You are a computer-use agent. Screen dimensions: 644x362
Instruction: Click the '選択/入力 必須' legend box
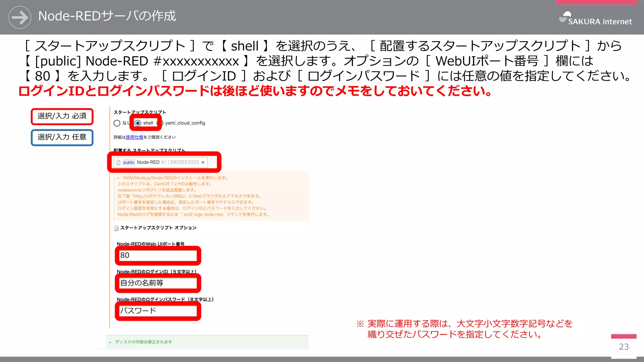click(62, 116)
